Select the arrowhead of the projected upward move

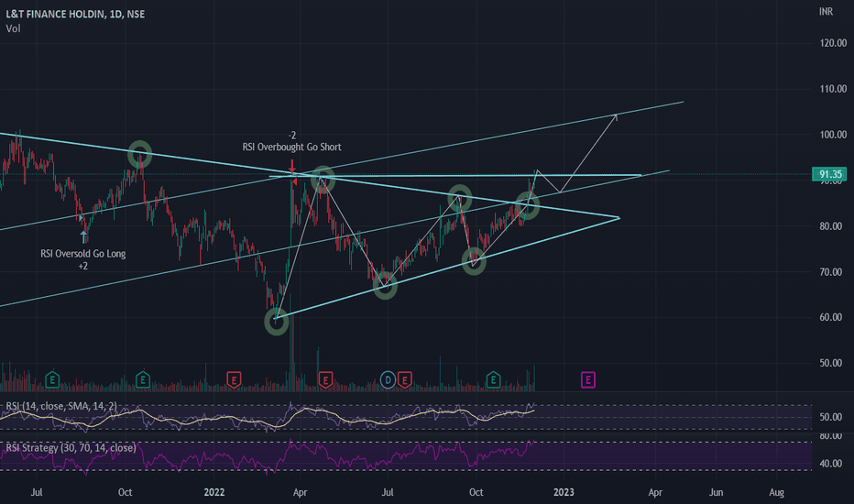click(616, 116)
